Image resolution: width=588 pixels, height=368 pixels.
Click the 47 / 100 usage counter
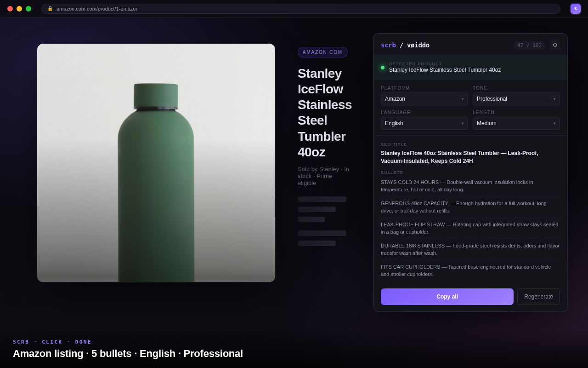tap(529, 45)
